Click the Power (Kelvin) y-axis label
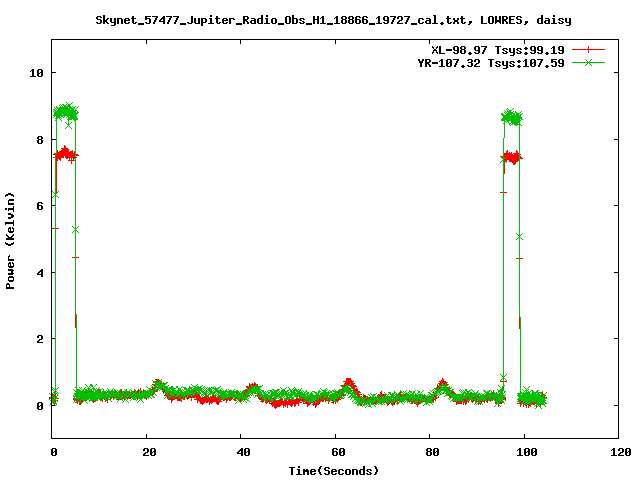The image size is (640, 480). 10,240
